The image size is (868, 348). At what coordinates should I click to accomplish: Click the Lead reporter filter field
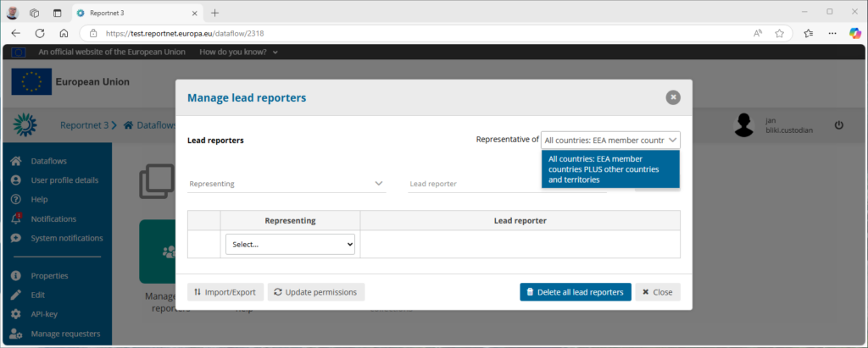(506, 183)
